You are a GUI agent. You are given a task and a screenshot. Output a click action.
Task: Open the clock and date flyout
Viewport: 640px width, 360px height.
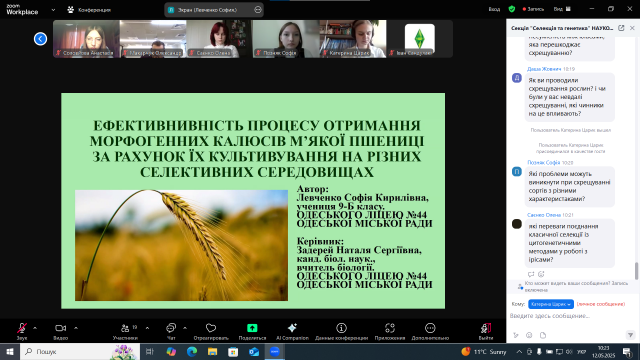(604, 351)
